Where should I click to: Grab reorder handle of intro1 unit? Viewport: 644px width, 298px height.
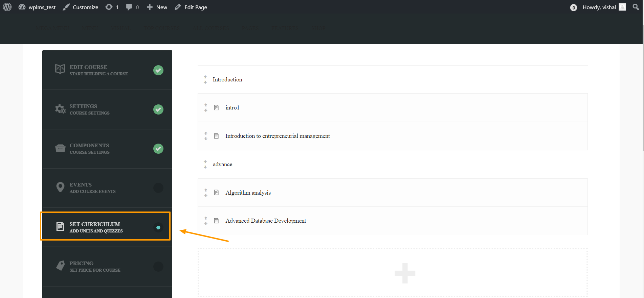[205, 108]
